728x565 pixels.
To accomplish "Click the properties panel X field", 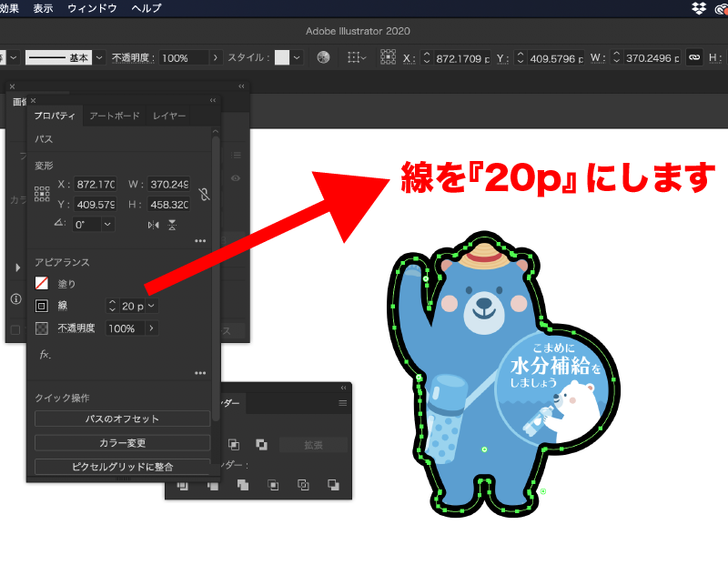I will point(96,185).
